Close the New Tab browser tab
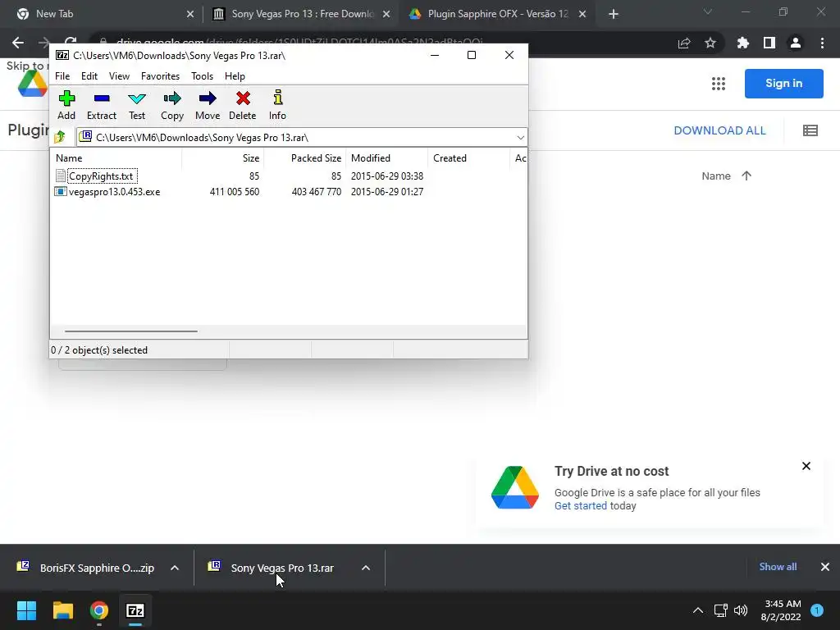The width and height of the screenshot is (840, 630). [190, 14]
